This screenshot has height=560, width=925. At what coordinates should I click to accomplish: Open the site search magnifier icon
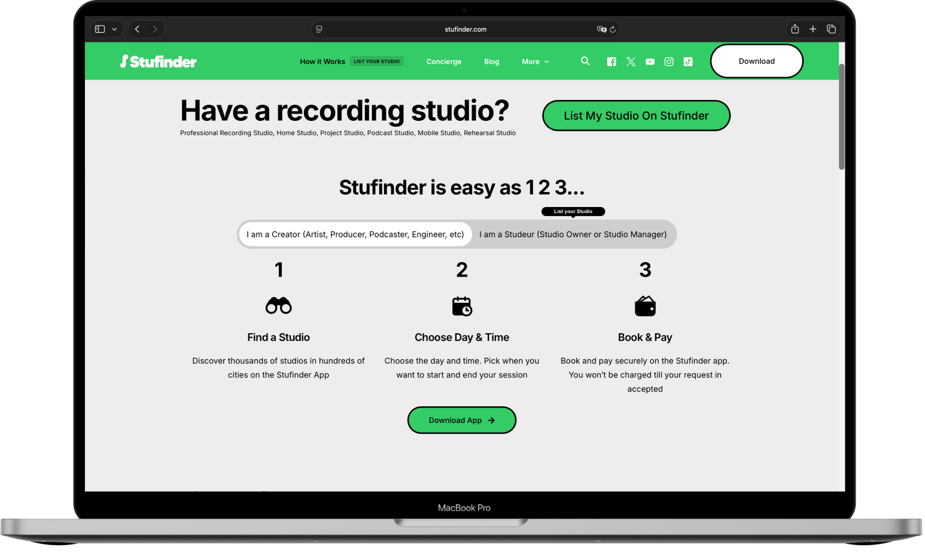coord(585,61)
